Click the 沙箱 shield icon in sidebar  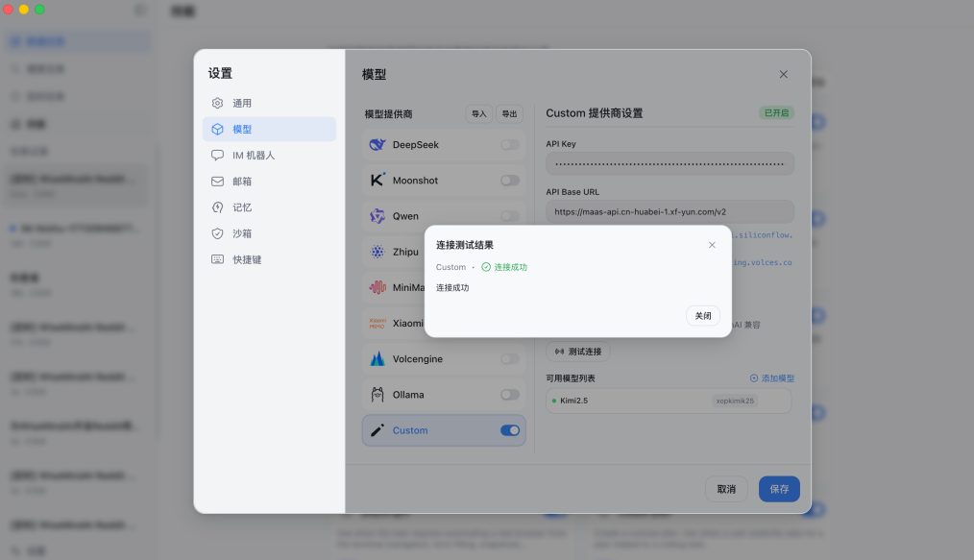coord(218,233)
